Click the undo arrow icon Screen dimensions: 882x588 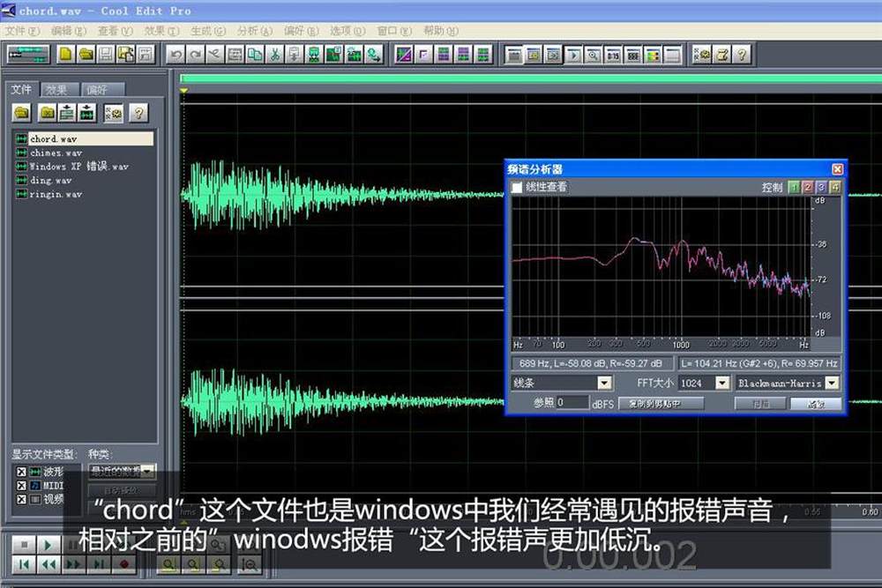click(176, 55)
